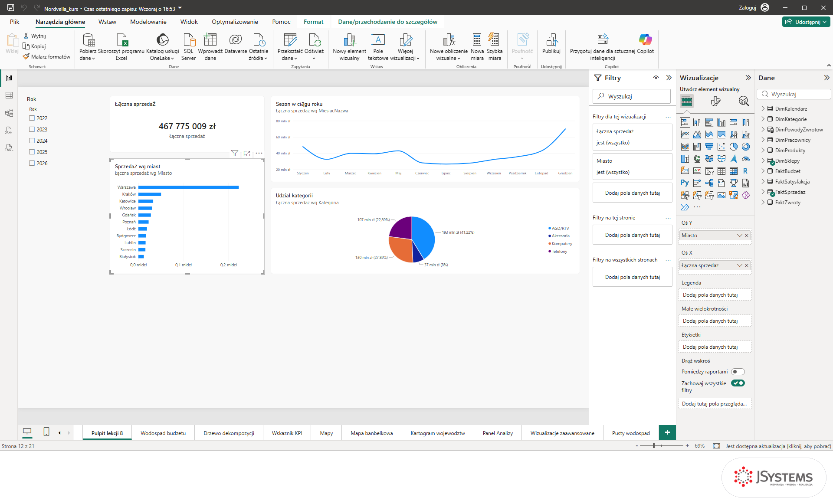
Task: Click Nowa miara button
Action: [x=477, y=47]
